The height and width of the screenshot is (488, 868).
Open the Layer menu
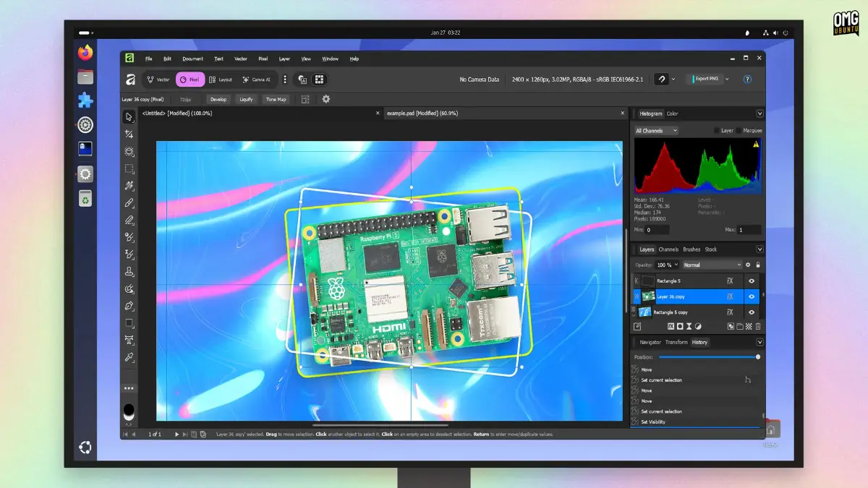tap(284, 59)
